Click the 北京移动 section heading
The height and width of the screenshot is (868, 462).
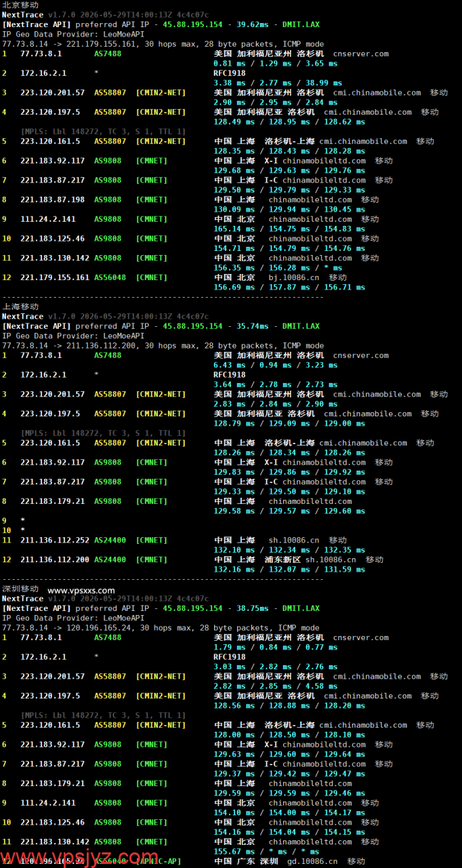(x=20, y=5)
